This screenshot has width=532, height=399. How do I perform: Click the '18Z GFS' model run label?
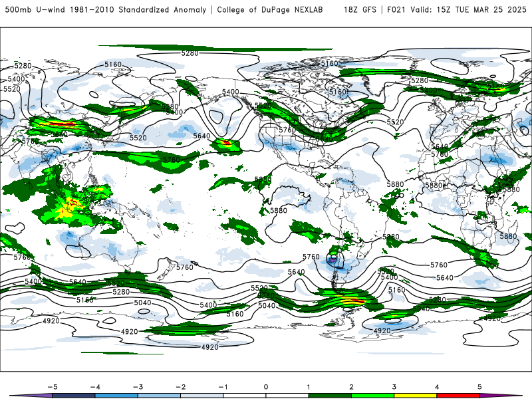pos(360,10)
